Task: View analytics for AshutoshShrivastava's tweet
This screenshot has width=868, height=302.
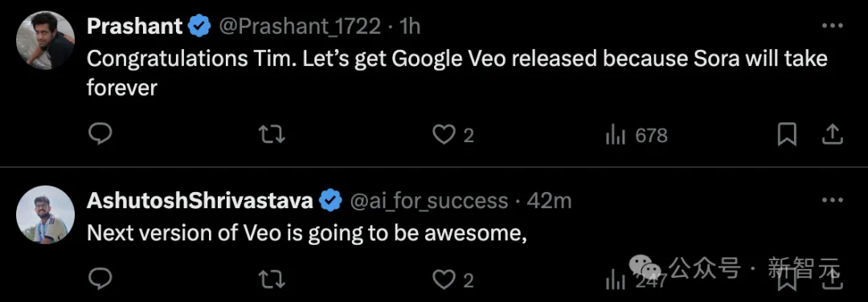Action: [636, 280]
